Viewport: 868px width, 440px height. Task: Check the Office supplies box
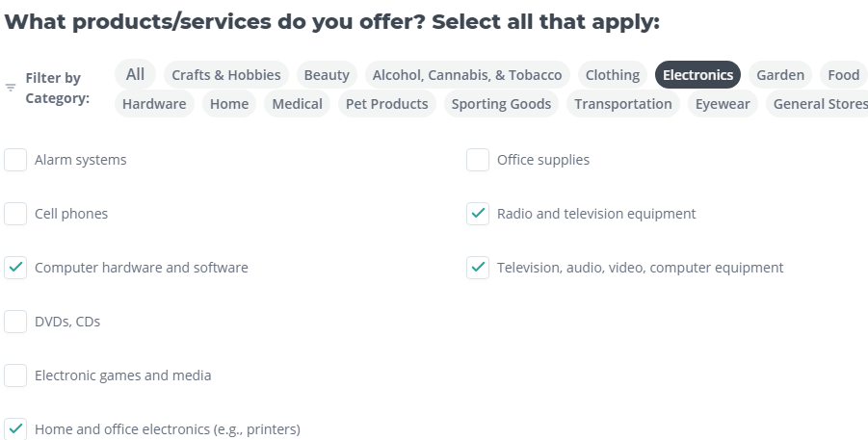pos(478,160)
